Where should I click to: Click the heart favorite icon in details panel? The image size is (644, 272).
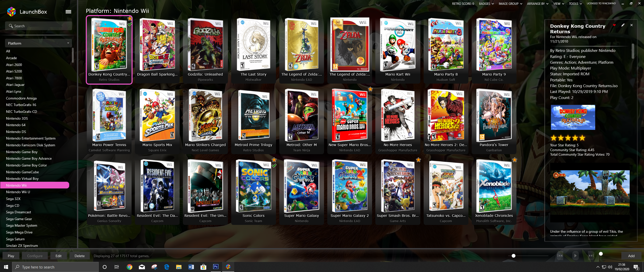tap(614, 25)
